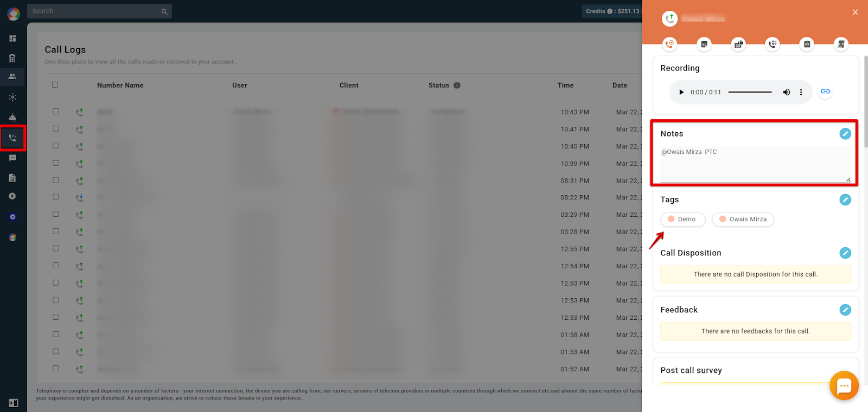Open the integrations hub icon in the sidebar
Image resolution: width=868 pixels, height=412 pixels.
pos(12,97)
